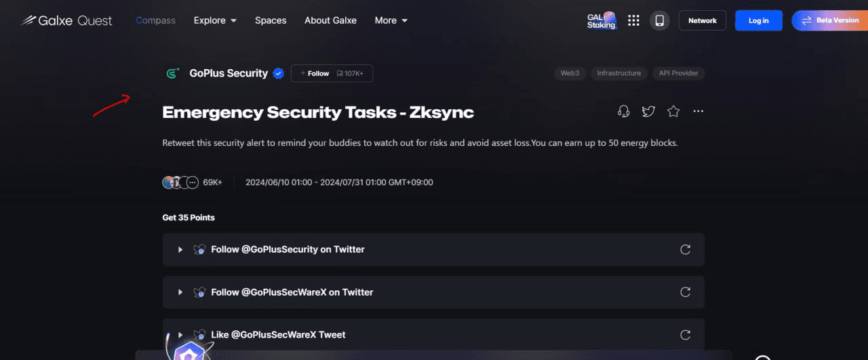
Task: Go to the Spaces menu item
Action: point(271,20)
